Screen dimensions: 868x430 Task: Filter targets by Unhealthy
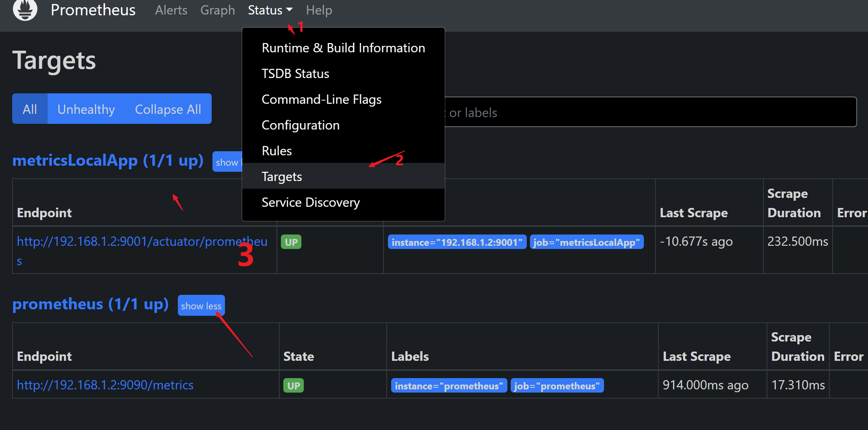pos(86,109)
